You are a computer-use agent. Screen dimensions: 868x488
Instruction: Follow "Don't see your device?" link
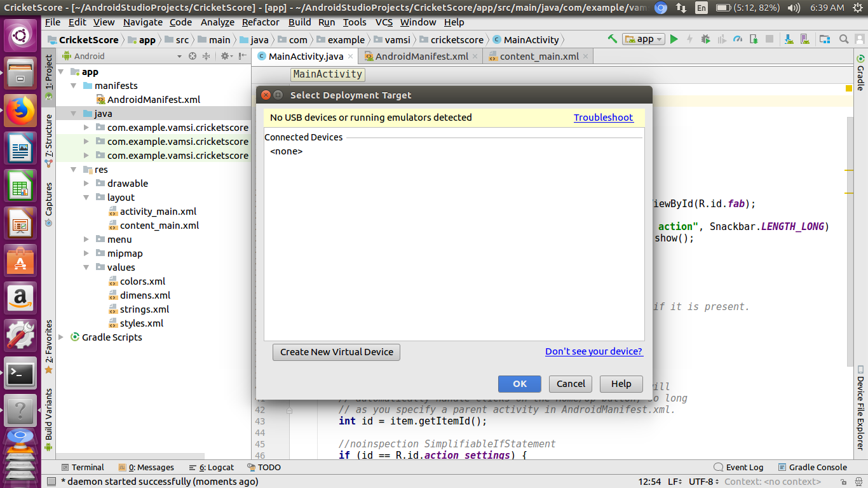594,351
